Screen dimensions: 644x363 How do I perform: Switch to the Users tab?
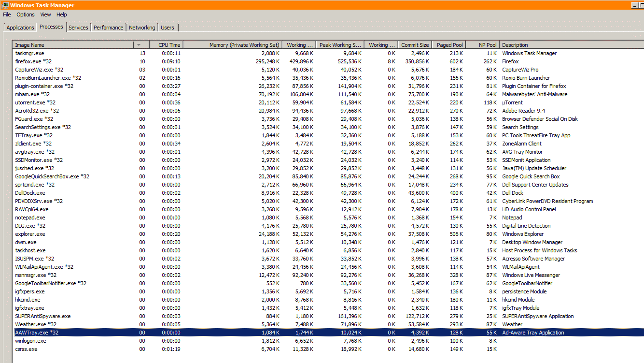tap(168, 28)
